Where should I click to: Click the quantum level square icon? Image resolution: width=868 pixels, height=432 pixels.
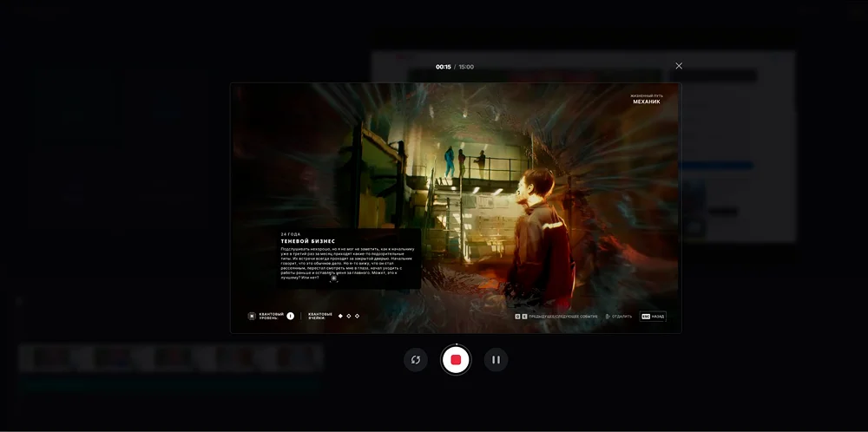252,317
